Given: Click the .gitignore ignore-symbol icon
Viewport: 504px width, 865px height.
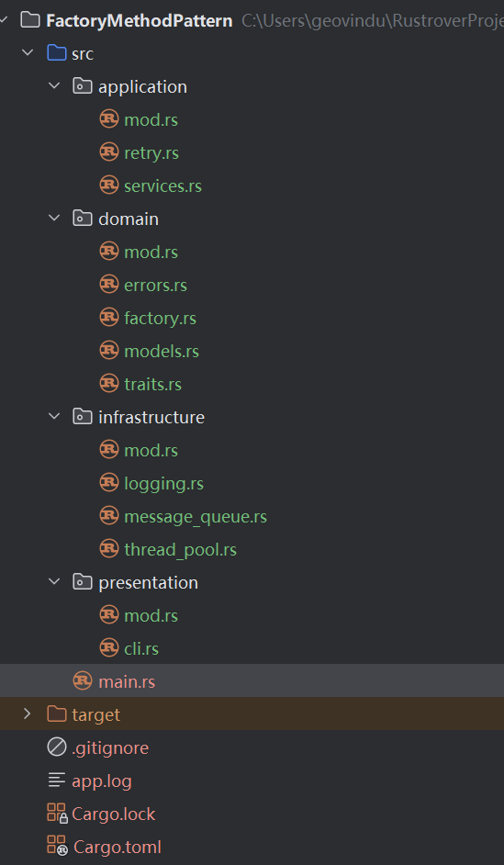Looking at the screenshot, I should click(x=56, y=747).
